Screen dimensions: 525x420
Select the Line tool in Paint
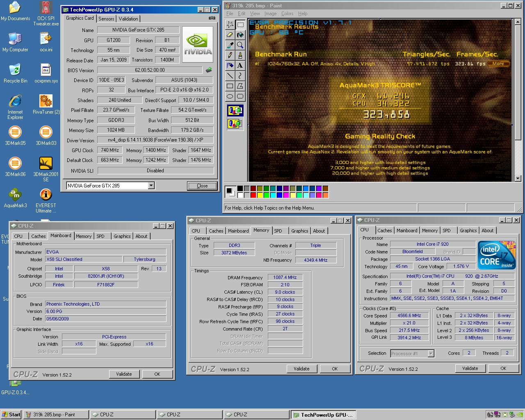(x=230, y=76)
